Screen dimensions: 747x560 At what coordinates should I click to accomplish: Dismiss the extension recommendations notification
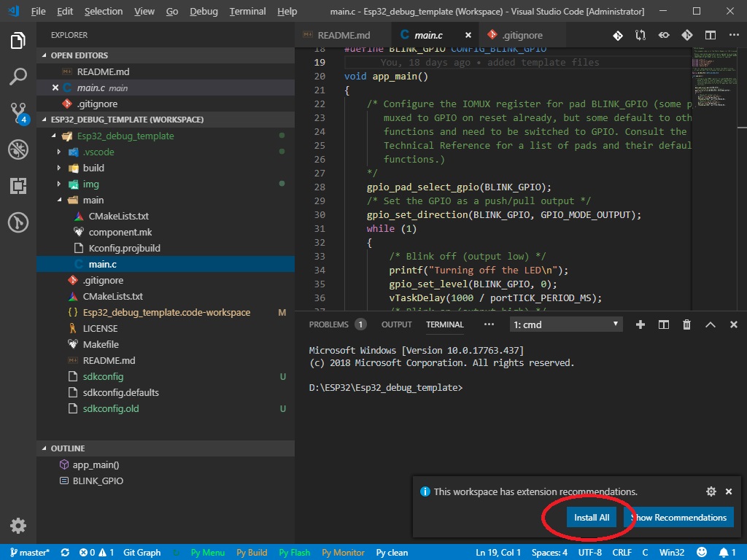(x=729, y=491)
